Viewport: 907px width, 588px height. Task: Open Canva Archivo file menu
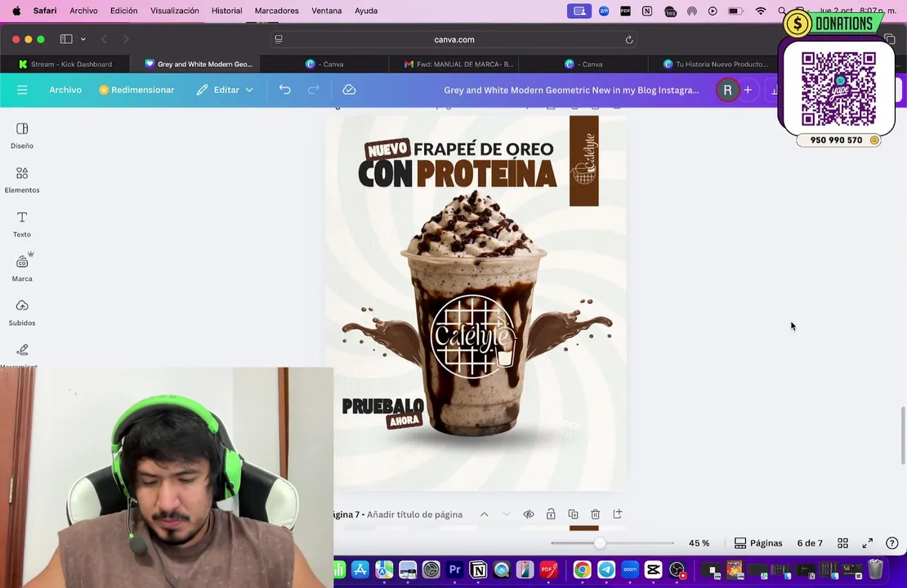(x=65, y=90)
